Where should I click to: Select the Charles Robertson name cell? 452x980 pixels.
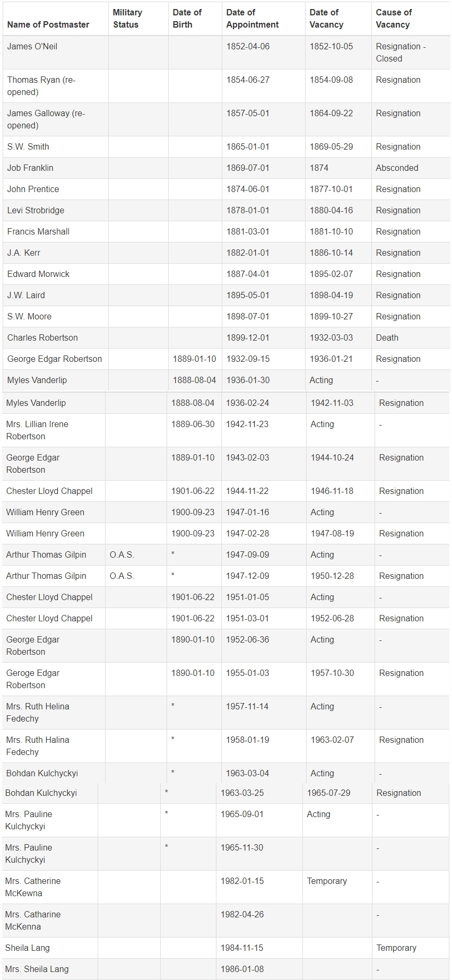pos(42,338)
